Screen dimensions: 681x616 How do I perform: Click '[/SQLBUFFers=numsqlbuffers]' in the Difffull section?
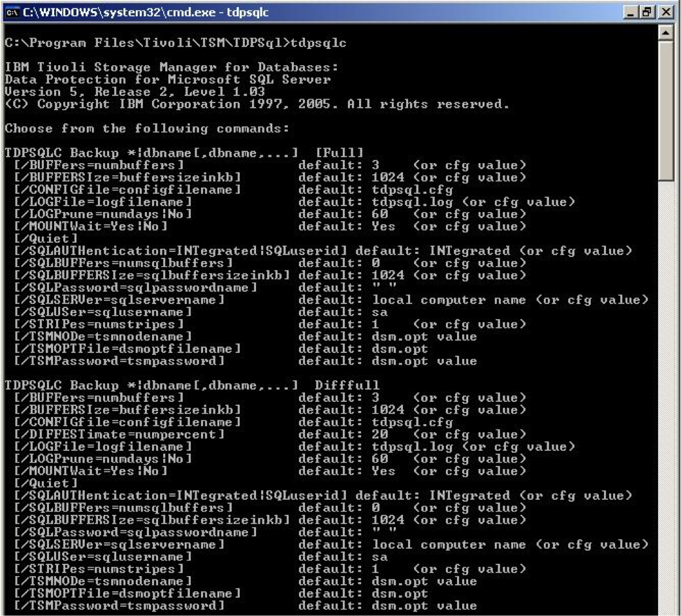coord(123,508)
